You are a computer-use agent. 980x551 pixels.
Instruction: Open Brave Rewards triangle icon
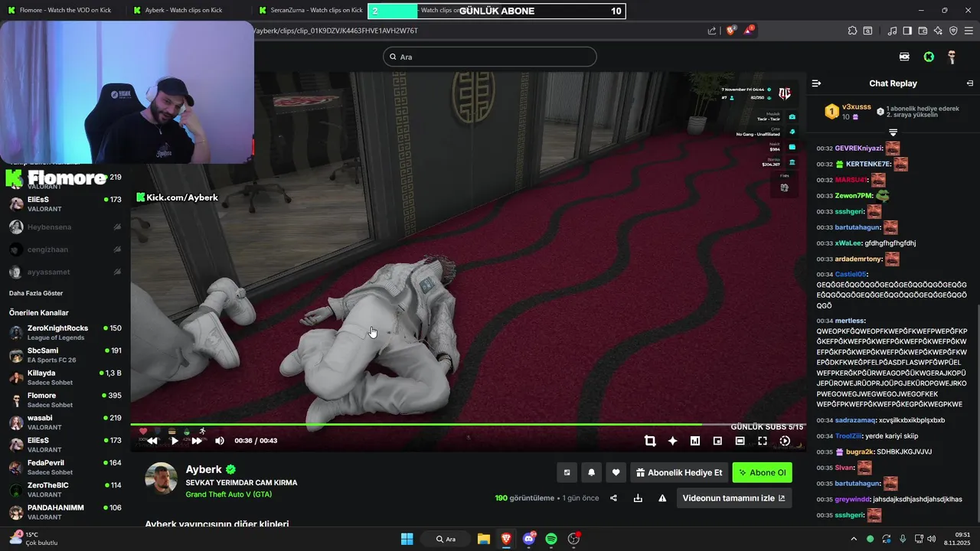749,31
